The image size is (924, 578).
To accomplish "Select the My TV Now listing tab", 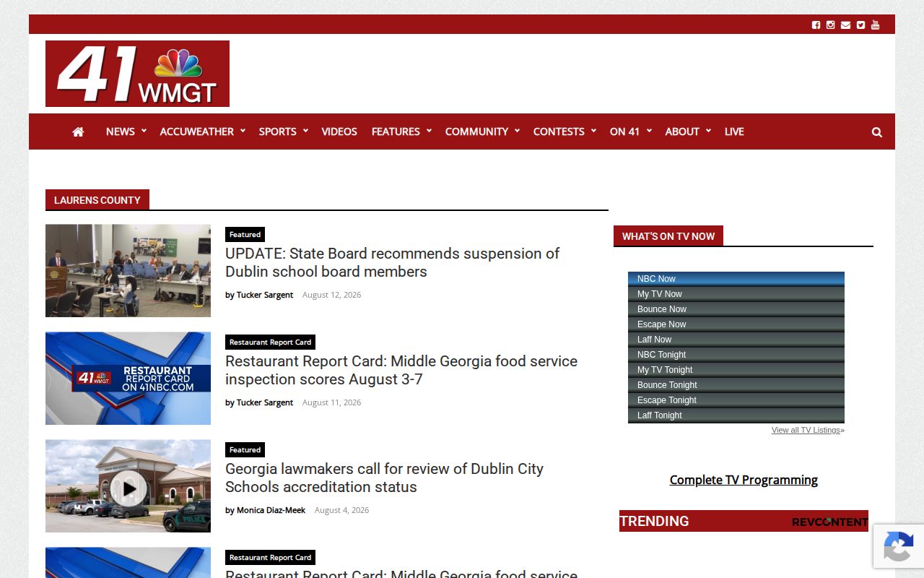I will (736, 294).
